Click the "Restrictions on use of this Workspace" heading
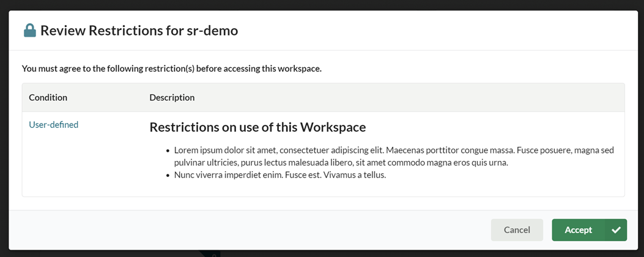 257,127
